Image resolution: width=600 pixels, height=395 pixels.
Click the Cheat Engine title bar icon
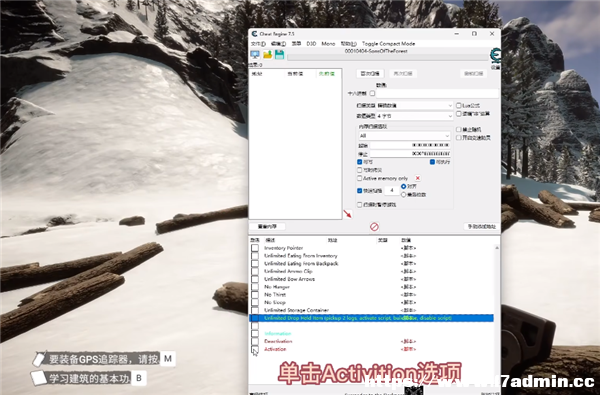click(x=254, y=34)
